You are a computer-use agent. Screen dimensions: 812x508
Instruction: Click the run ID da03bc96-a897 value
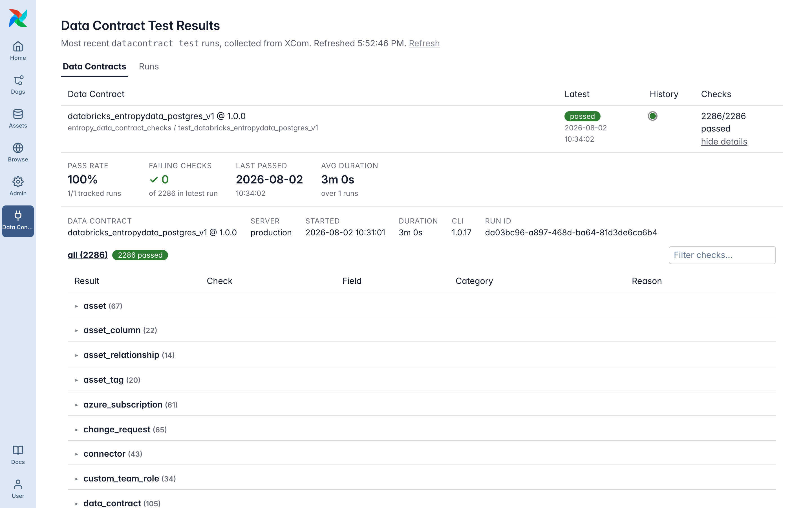click(571, 233)
